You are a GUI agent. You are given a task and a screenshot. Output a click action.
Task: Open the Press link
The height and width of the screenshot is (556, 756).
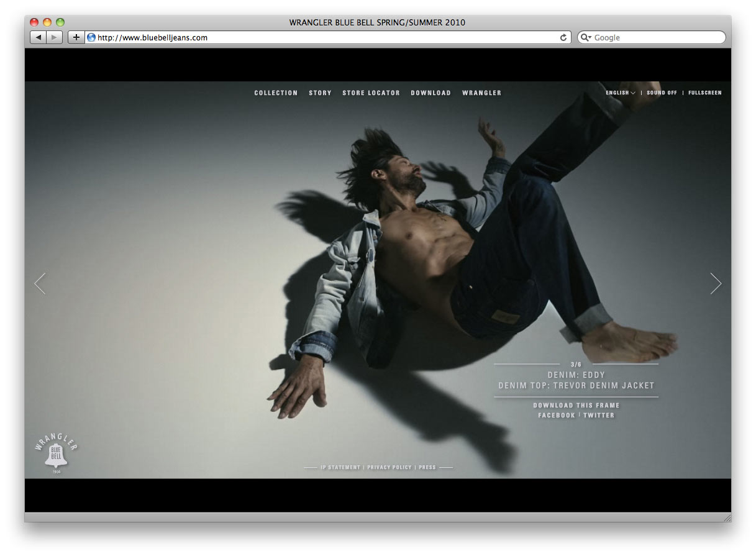(x=427, y=467)
